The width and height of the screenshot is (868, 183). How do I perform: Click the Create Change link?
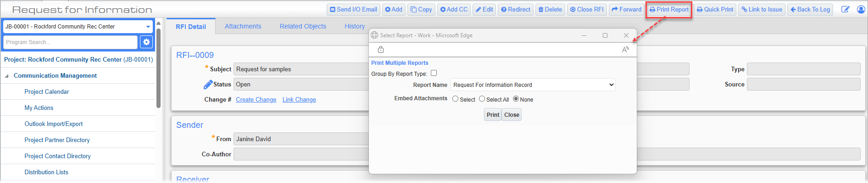coord(256,100)
